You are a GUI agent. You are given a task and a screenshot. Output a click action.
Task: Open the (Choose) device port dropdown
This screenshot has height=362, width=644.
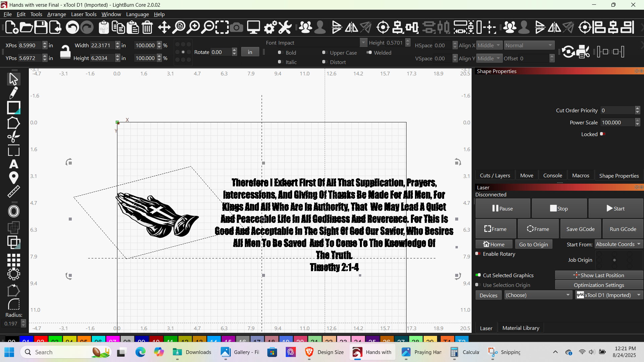(538, 295)
